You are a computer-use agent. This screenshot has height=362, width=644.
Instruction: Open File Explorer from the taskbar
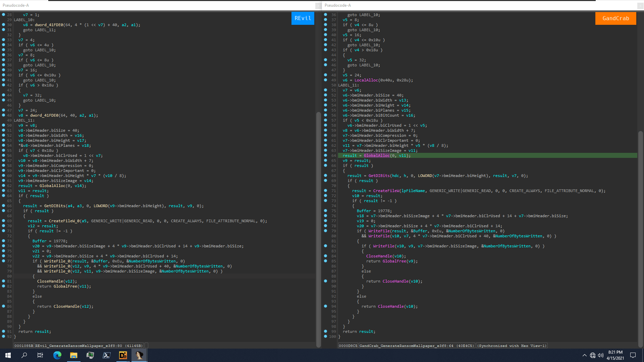coord(73,355)
